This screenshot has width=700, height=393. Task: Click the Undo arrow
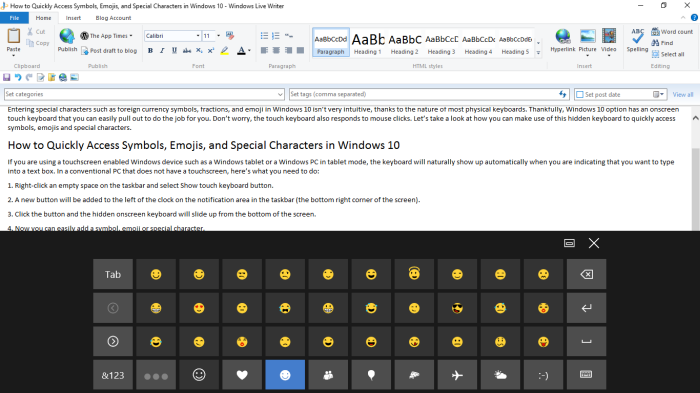18,77
